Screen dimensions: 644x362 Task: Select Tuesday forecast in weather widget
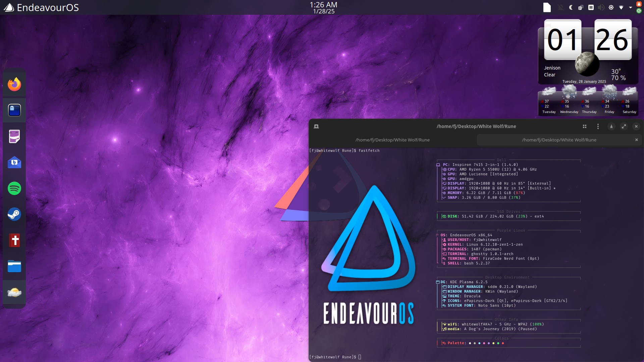pos(549,100)
